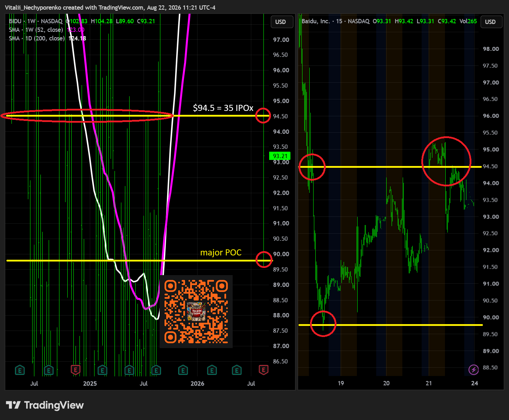Click the 91.00 price label on the 15-minute chart axis
The image size is (509, 420).
(x=491, y=284)
